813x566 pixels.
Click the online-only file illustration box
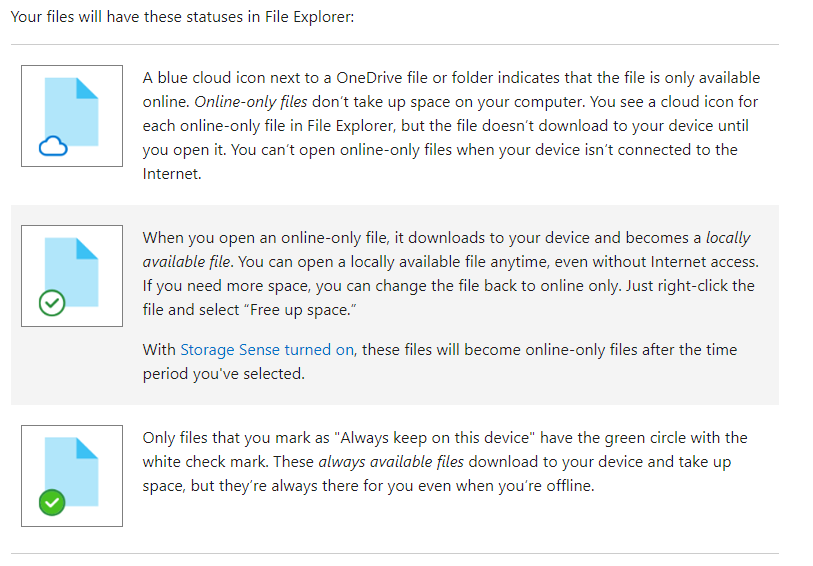[72, 116]
